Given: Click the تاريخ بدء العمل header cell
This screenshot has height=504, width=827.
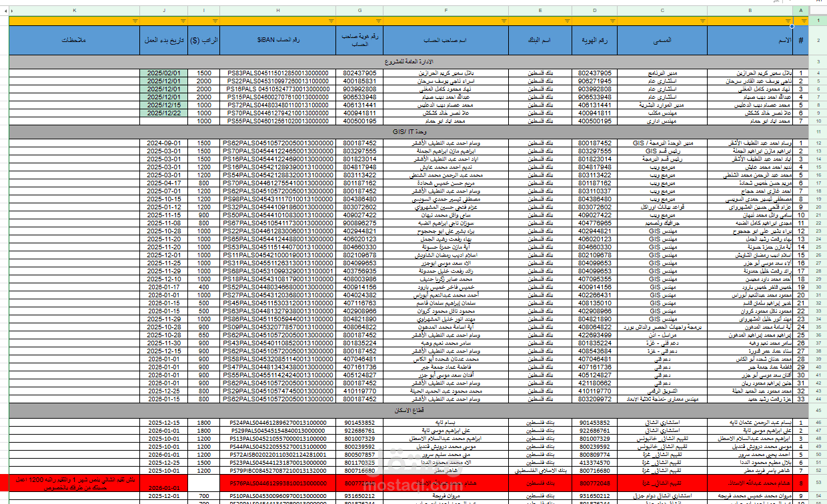Looking at the screenshot, I should [164, 40].
